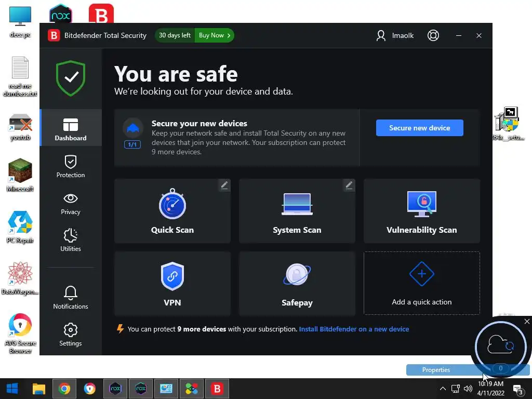
Task: Select the youtub desktop shortcut
Action: coord(20,127)
